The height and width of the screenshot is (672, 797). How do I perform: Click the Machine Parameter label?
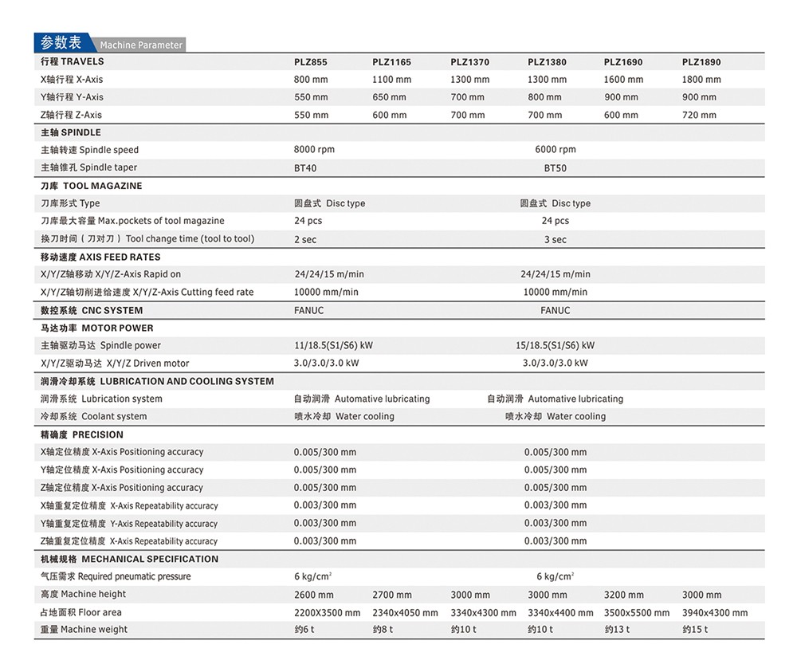point(141,45)
